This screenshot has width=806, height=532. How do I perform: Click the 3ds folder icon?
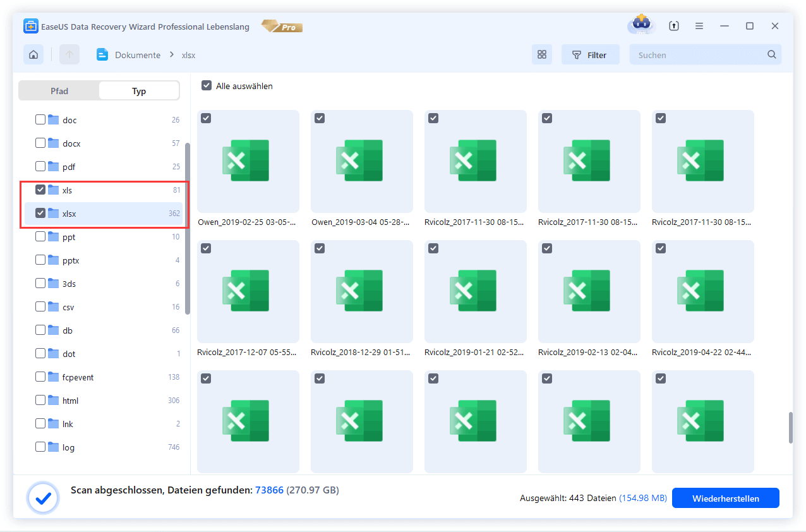click(x=53, y=283)
